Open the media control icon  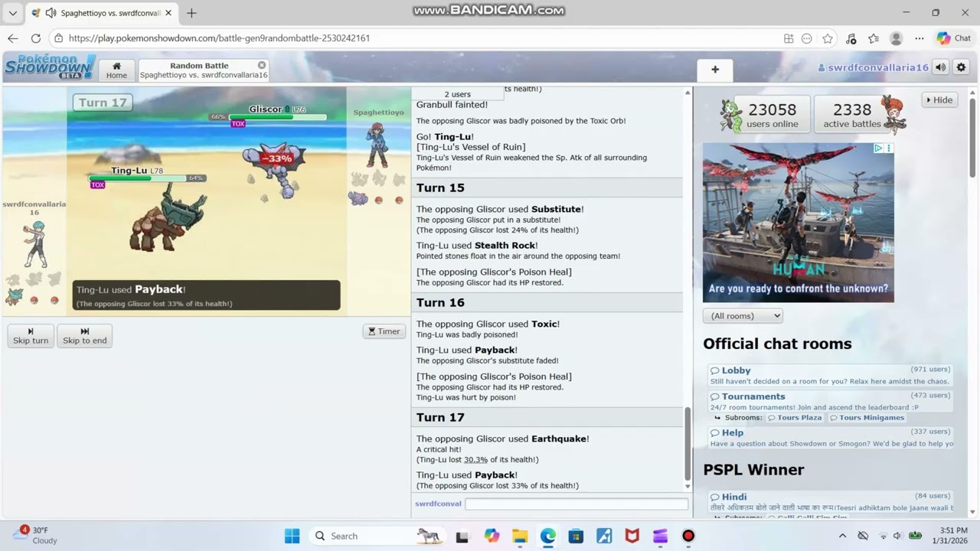[851, 38]
